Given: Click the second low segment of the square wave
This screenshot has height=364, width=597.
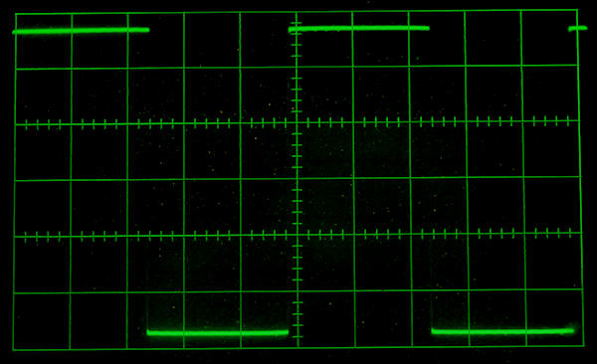Looking at the screenshot, I should point(502,331).
